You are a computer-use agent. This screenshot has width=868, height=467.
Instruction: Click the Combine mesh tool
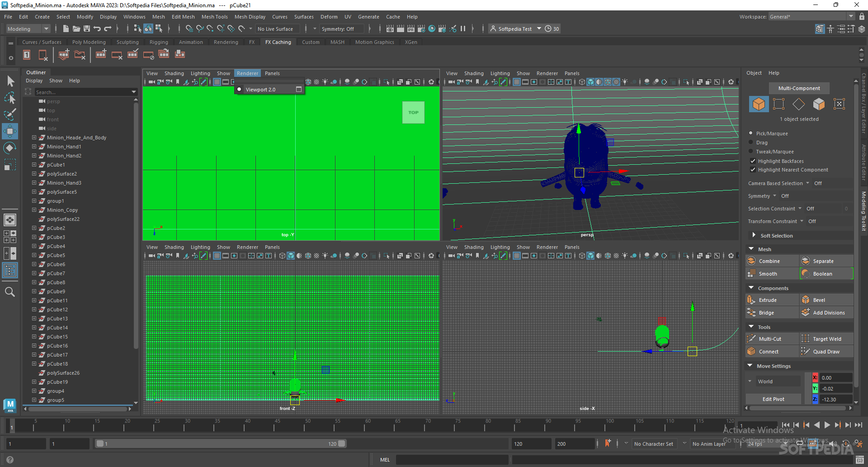click(772, 261)
